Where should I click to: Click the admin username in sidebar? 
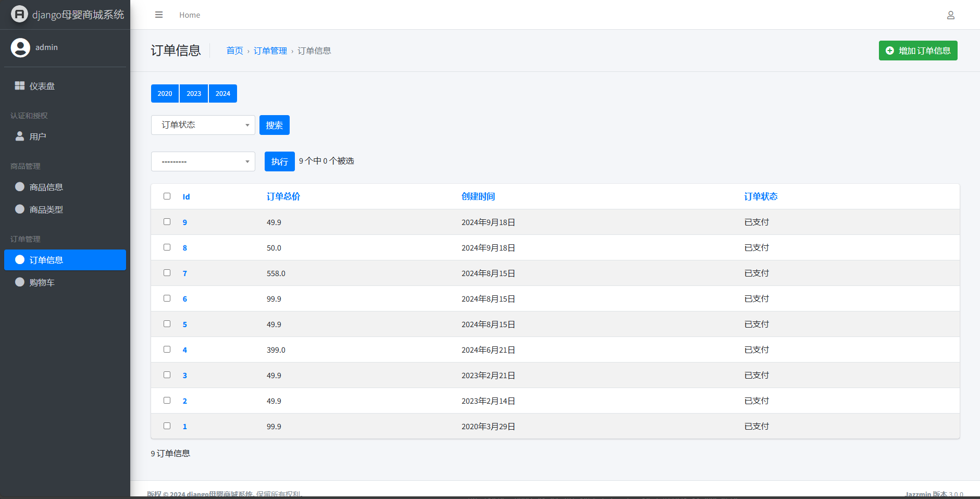tap(46, 47)
